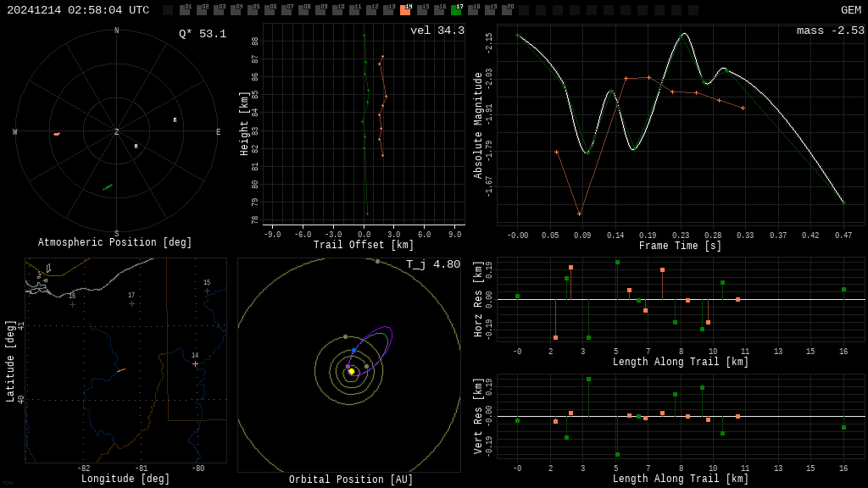This screenshot has width=868, height=488.
Task: Click station 15 gray cross on map
Action: coord(207,291)
